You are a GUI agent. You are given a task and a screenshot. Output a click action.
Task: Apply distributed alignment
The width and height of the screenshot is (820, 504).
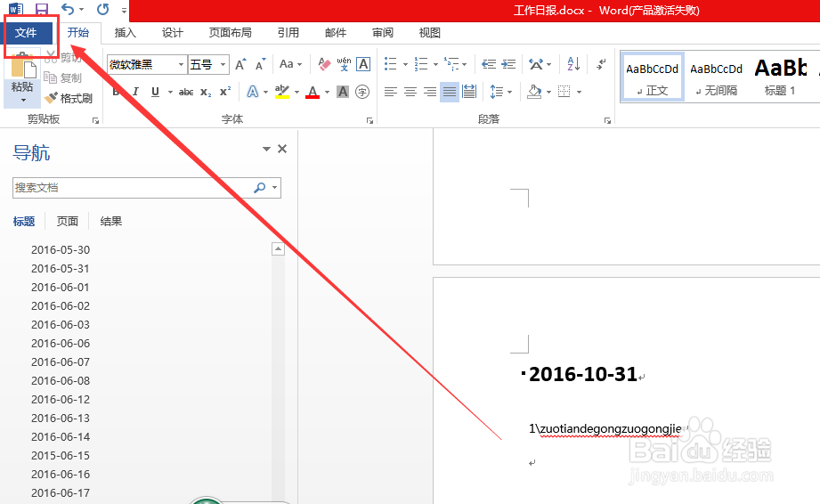point(469,92)
